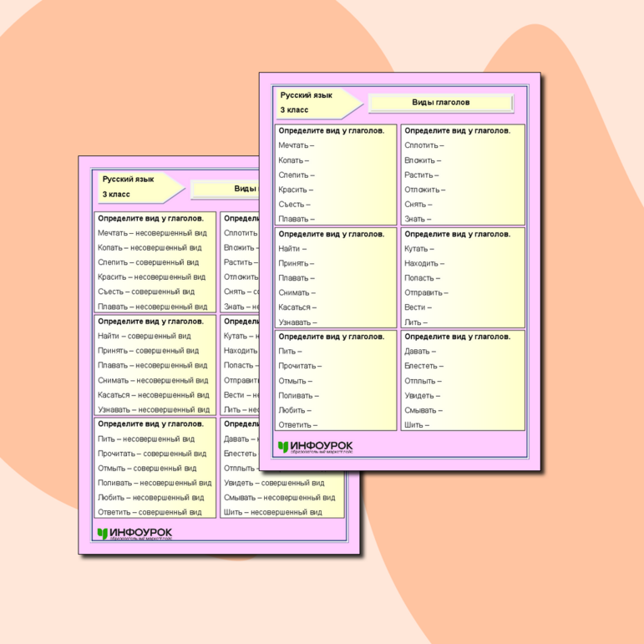Screen dimensions: 644x644
Task: Click the blank "Пить –" line on front worksheet
Action: coord(290,352)
